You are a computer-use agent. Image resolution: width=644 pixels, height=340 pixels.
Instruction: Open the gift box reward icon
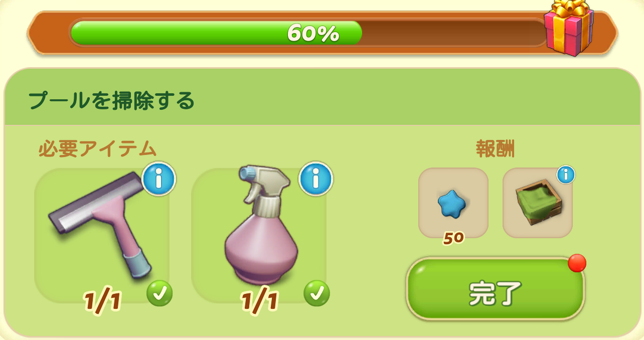coord(569,28)
